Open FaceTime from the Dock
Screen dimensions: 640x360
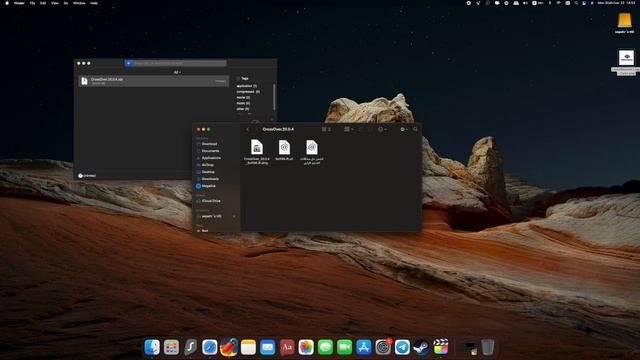(x=344, y=347)
